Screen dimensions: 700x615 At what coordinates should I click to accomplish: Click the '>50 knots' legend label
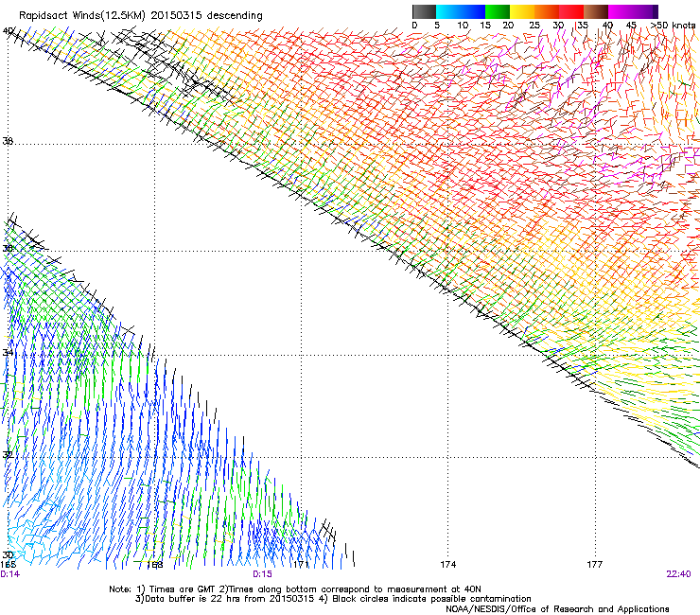[674, 26]
